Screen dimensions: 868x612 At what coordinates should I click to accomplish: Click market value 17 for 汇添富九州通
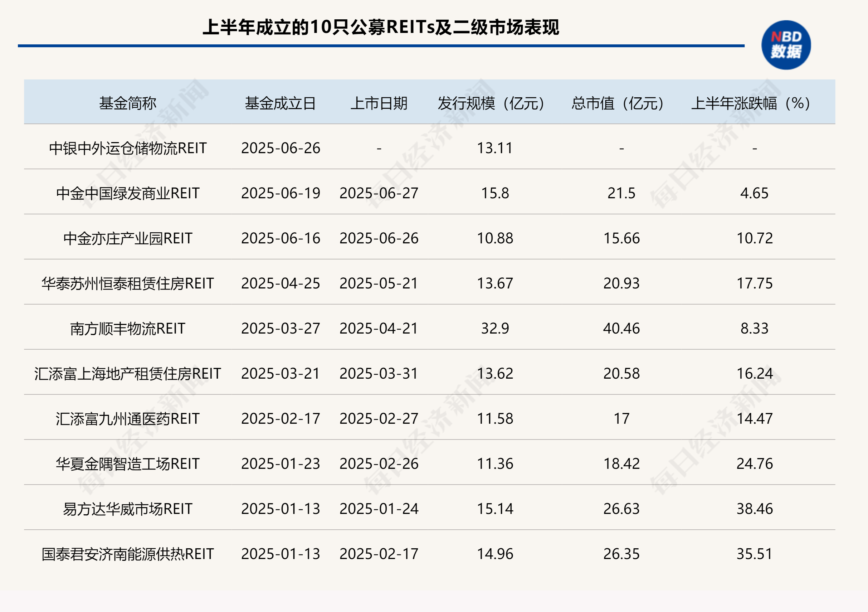[x=621, y=418]
